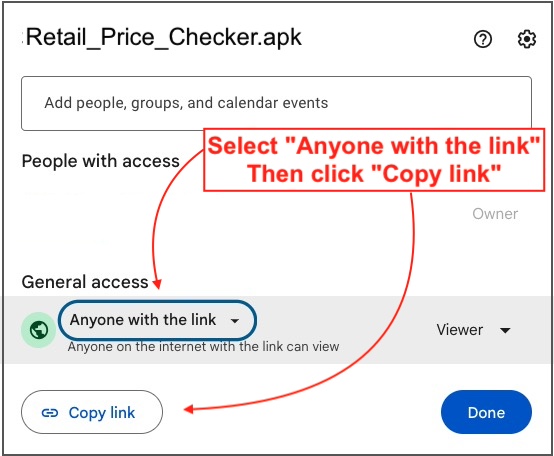The image size is (554, 456).
Task: Click Anyone on the internet description text
Action: coord(203,347)
